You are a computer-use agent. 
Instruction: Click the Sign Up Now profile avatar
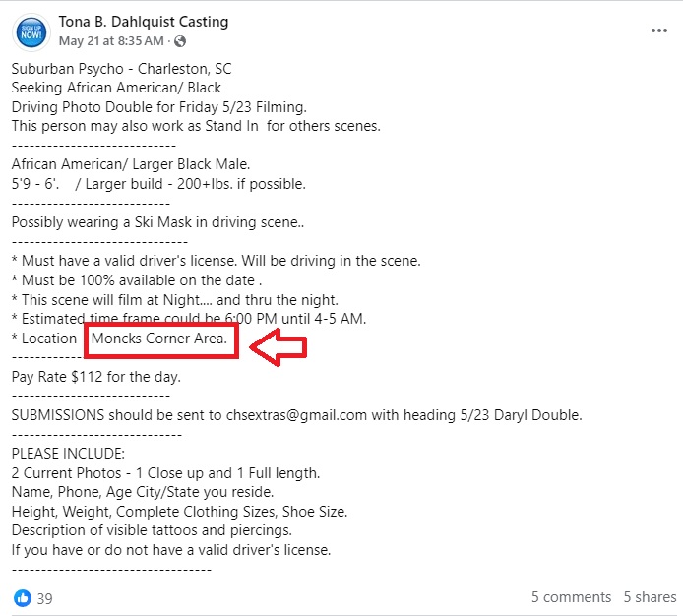[30, 31]
